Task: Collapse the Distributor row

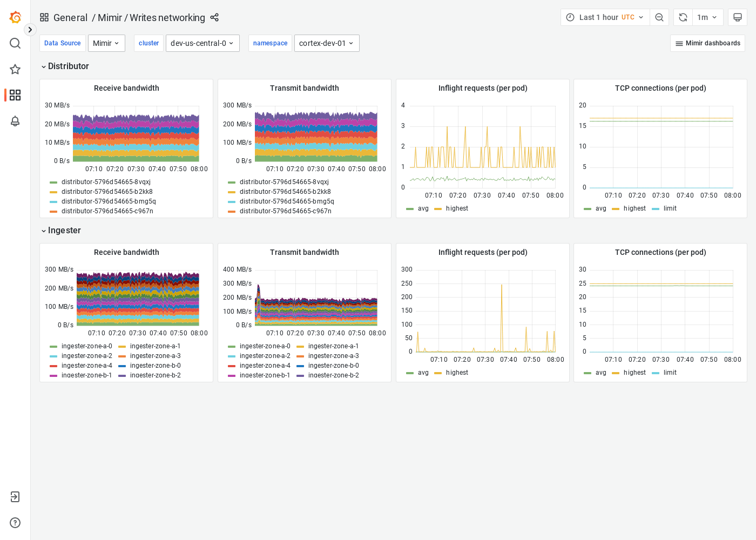Action: coord(65,66)
